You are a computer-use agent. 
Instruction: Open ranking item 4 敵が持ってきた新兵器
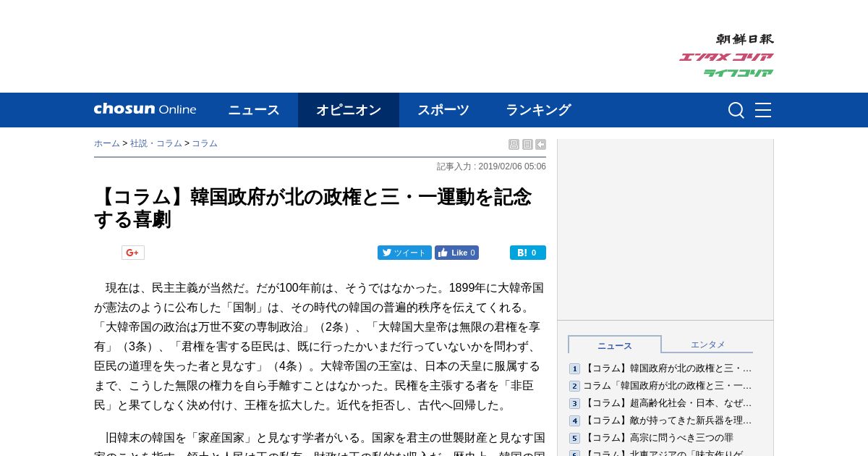(668, 421)
